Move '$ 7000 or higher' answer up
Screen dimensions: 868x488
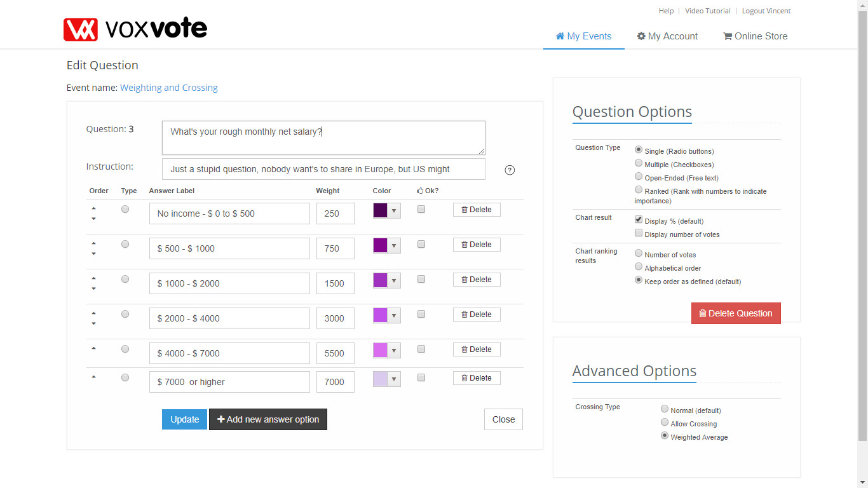(x=94, y=376)
